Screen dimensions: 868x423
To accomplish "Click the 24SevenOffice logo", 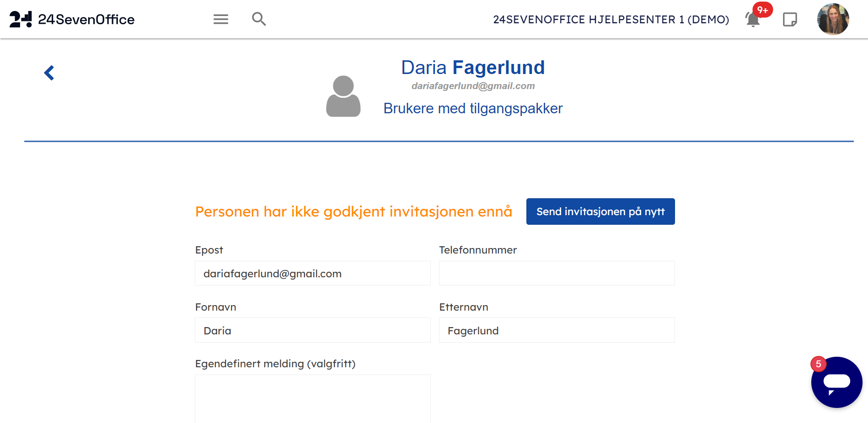I will [x=72, y=19].
